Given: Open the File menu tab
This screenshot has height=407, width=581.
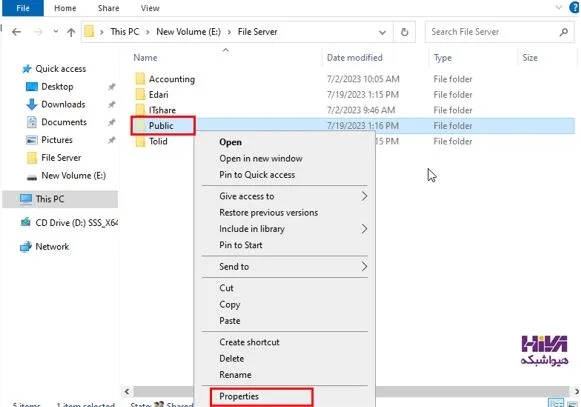Looking at the screenshot, I should pos(23,8).
